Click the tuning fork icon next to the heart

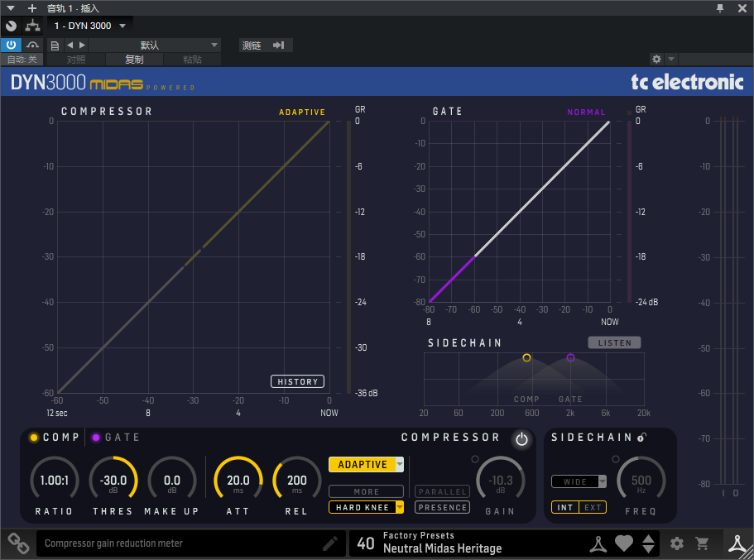(598, 543)
